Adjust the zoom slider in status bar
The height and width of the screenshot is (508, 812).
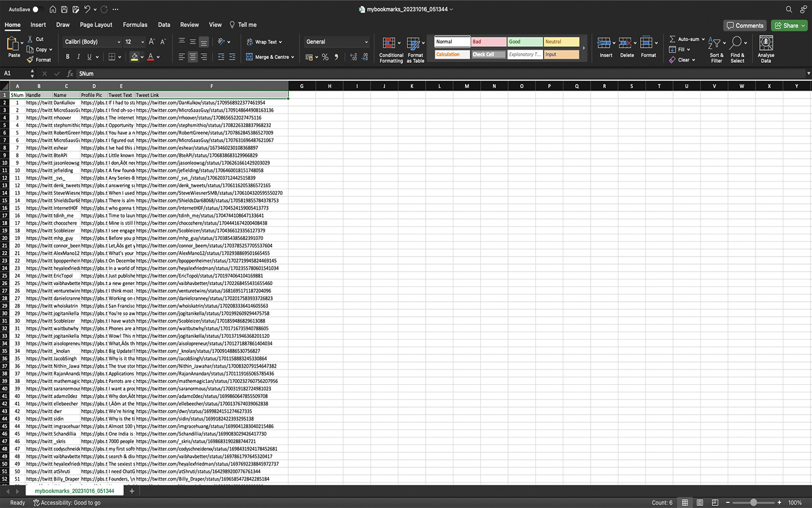point(754,502)
